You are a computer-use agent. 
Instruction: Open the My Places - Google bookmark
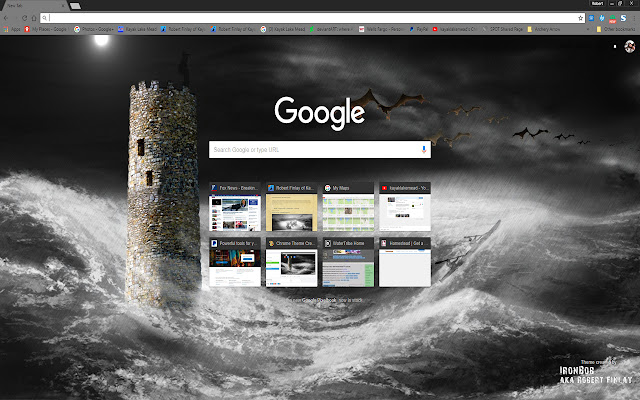[x=46, y=29]
